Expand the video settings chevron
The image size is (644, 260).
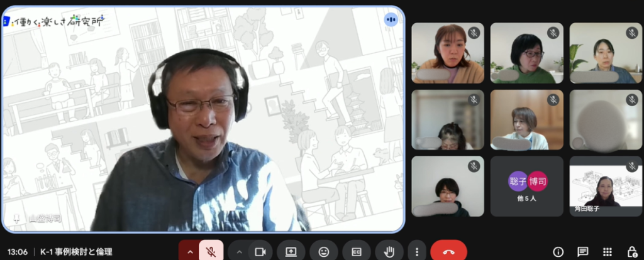239,251
